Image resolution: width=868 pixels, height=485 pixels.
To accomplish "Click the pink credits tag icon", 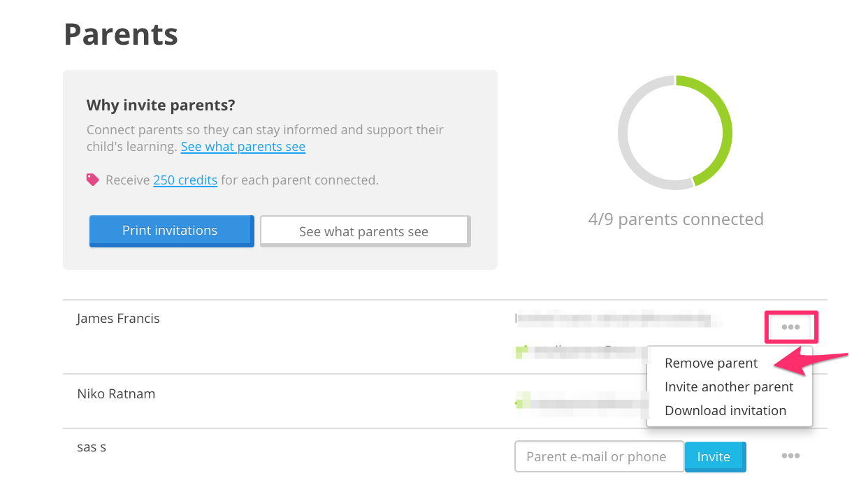I will tap(93, 180).
